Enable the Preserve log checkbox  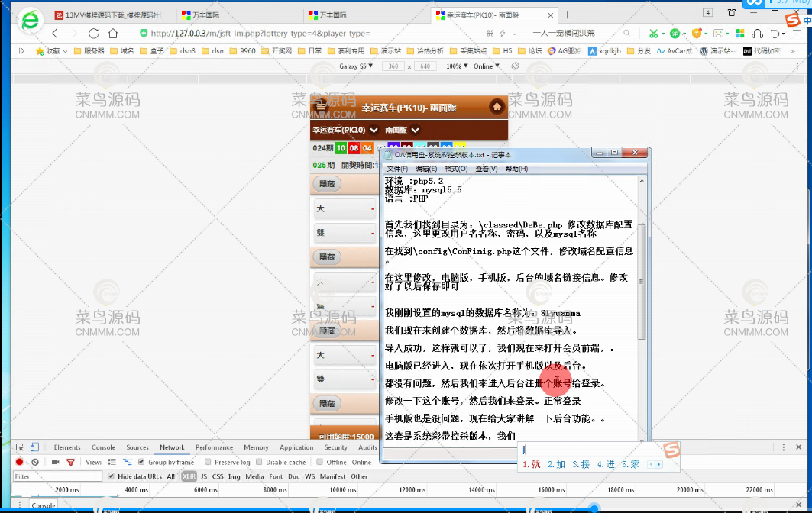209,462
